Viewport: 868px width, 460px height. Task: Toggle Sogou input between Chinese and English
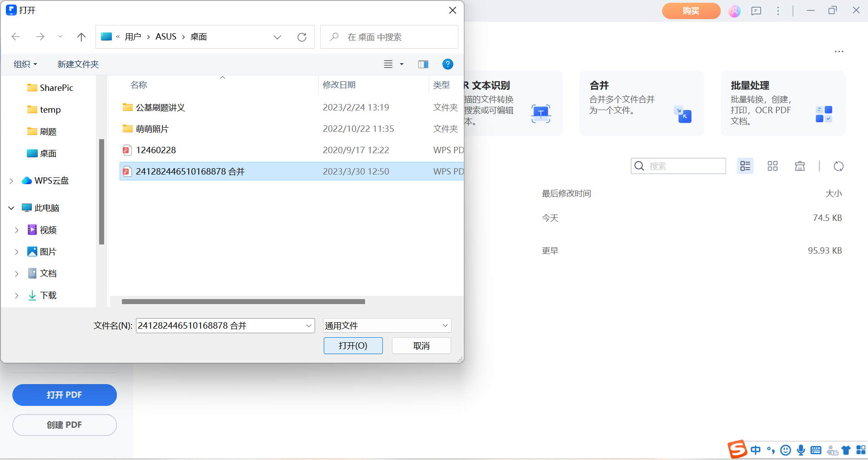tap(756, 450)
